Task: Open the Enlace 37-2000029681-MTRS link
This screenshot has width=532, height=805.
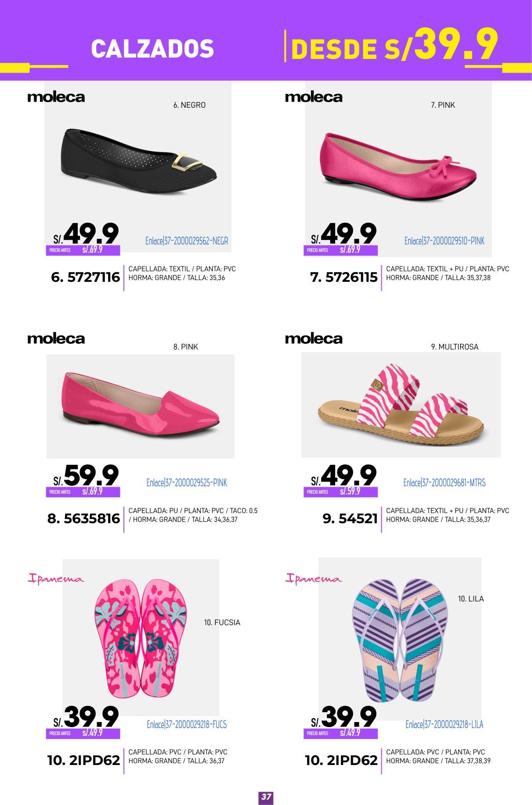Action: (x=445, y=483)
